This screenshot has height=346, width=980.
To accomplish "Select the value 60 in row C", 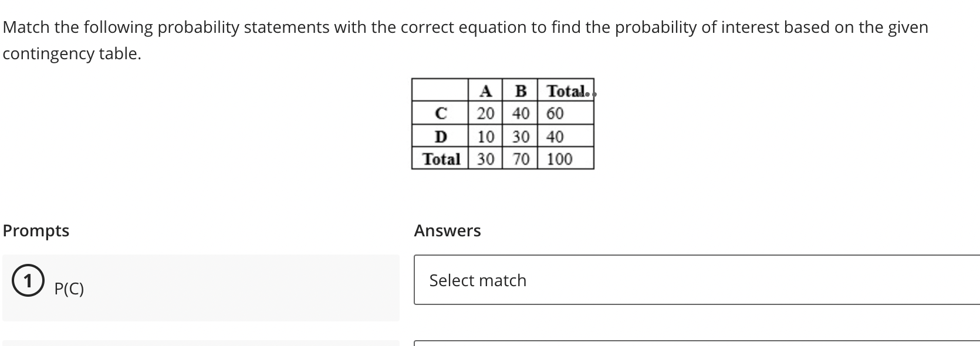I will coord(556,113).
